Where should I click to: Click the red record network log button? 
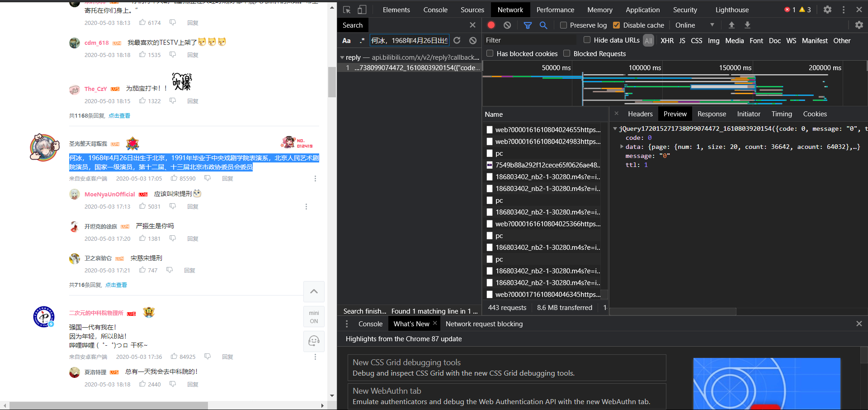[491, 25]
